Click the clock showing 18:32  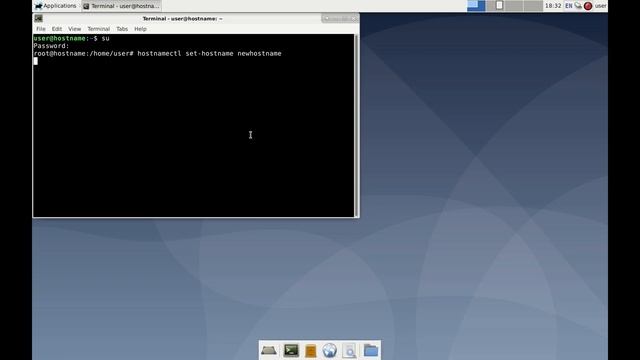pyautogui.click(x=553, y=6)
